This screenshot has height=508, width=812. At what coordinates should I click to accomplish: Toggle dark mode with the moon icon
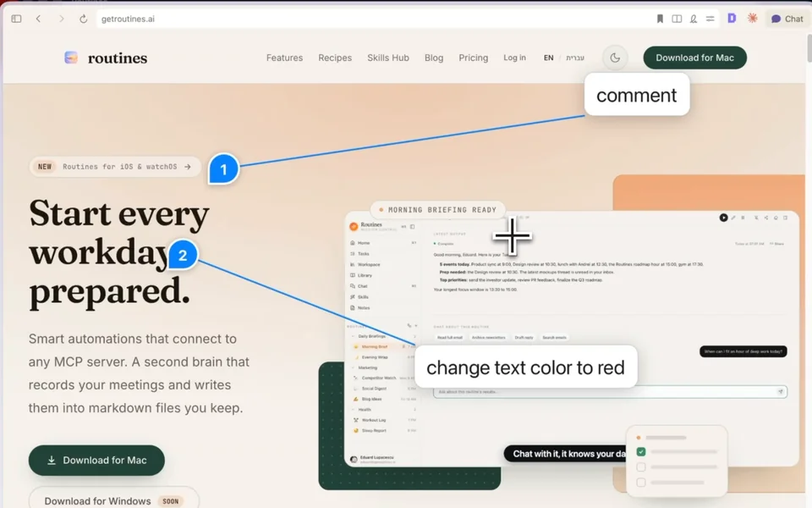coord(615,58)
